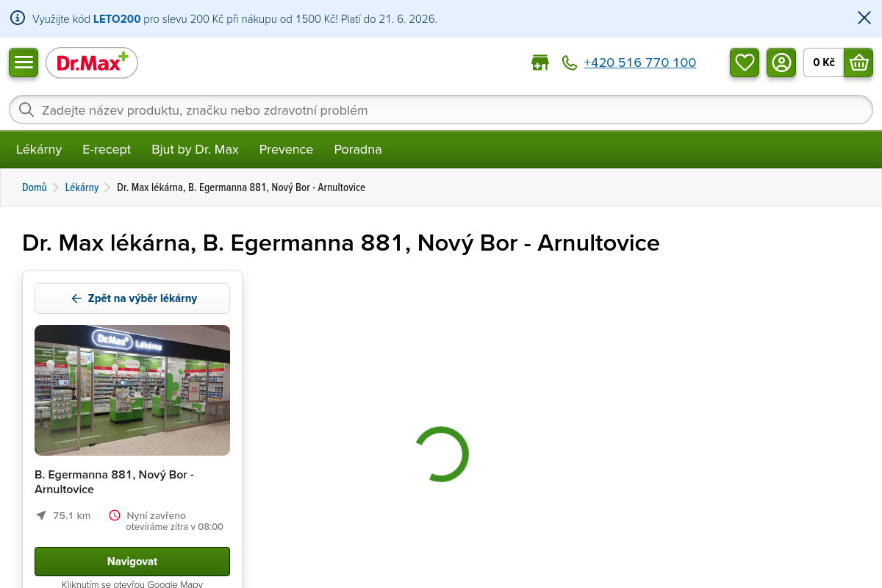Click the B. Egermanna 881 address text
This screenshot has height=588, width=882.
pos(114,482)
